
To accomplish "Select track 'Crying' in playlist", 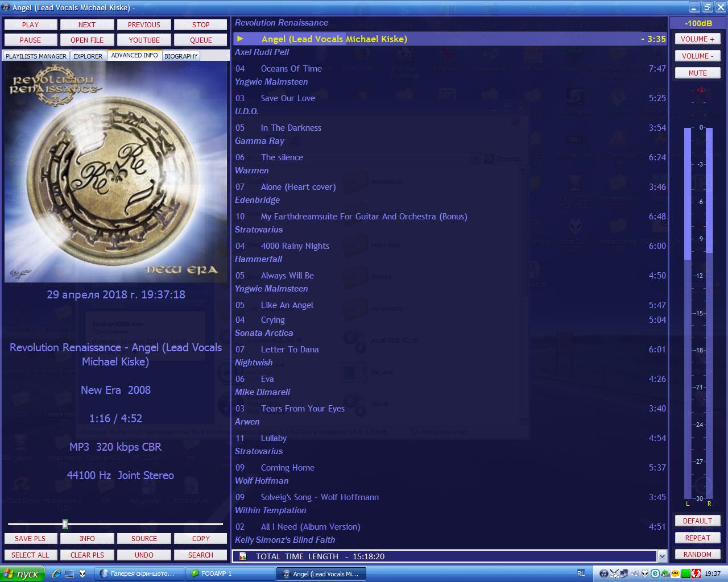I will 450,319.
